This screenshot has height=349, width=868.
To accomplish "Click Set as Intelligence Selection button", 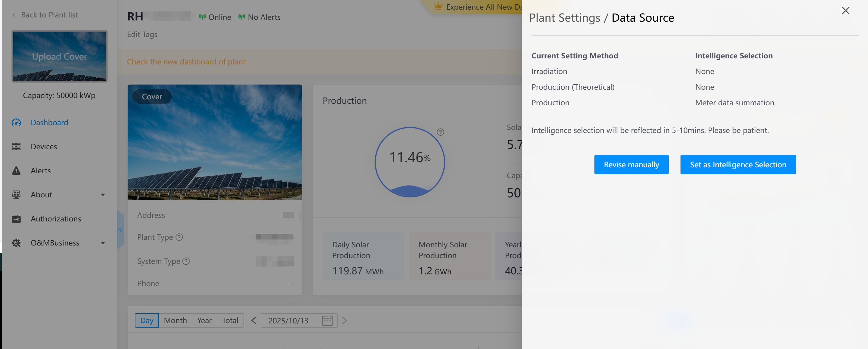I will [738, 164].
